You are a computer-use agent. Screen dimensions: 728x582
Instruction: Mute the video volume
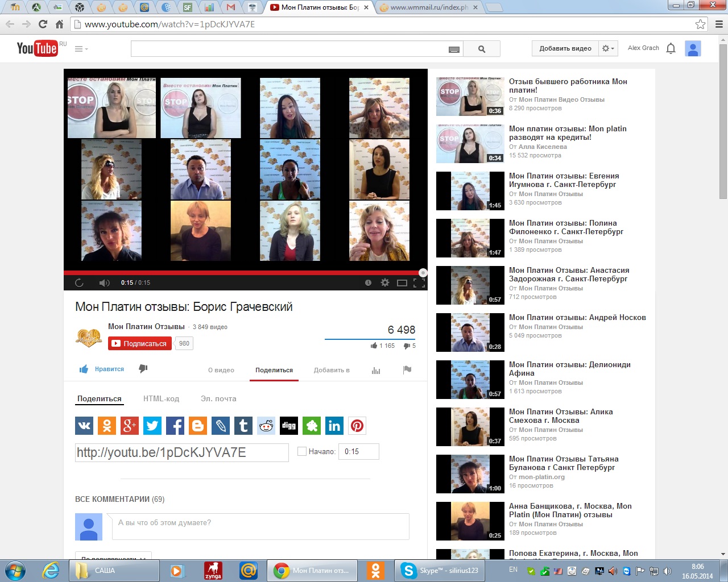104,282
